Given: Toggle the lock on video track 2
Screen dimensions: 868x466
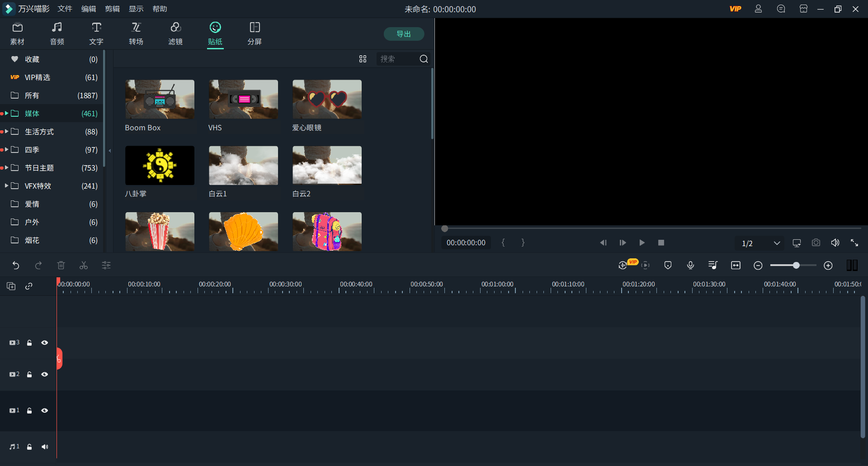Looking at the screenshot, I should click(29, 375).
